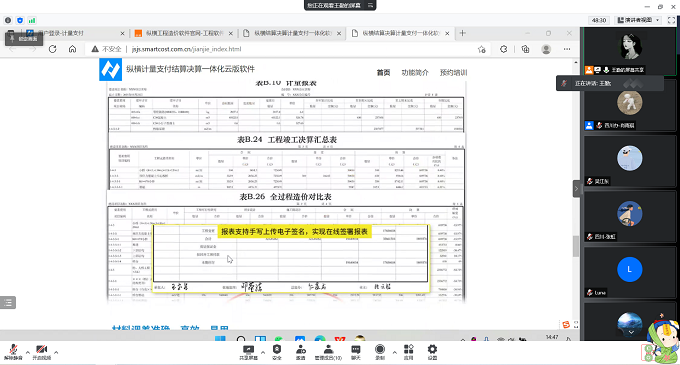The image size is (680, 365).
Task: Click the 正在讲话 speaker indicator
Action: point(610,83)
